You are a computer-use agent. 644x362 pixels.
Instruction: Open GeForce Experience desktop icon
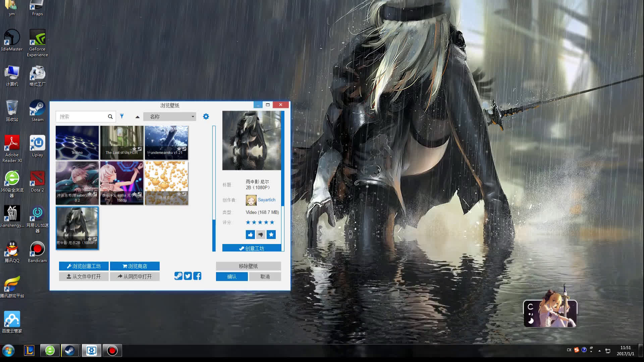37,43
